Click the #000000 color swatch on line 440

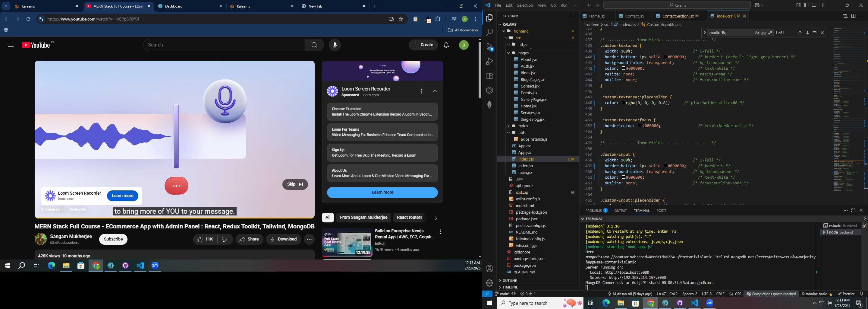click(665, 57)
